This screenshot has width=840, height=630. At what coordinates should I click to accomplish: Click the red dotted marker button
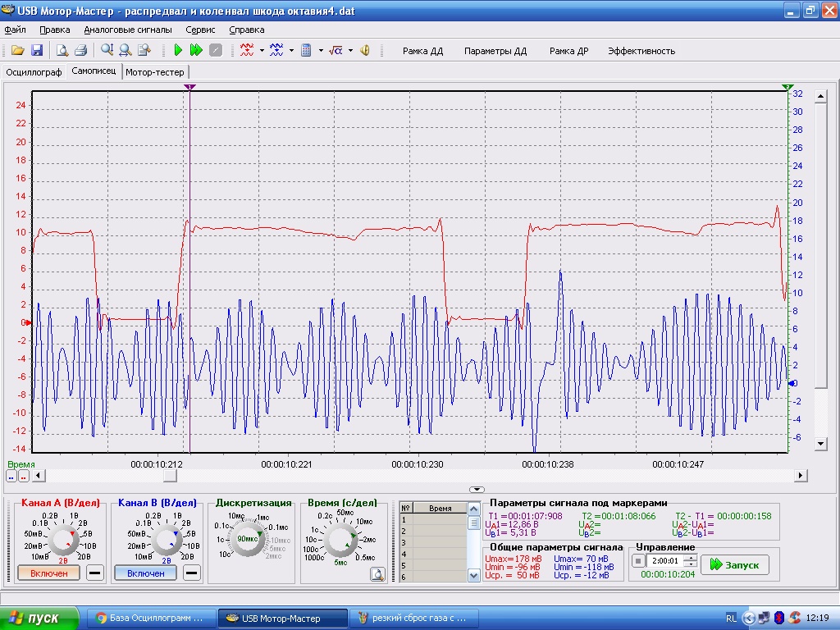(x=24, y=476)
